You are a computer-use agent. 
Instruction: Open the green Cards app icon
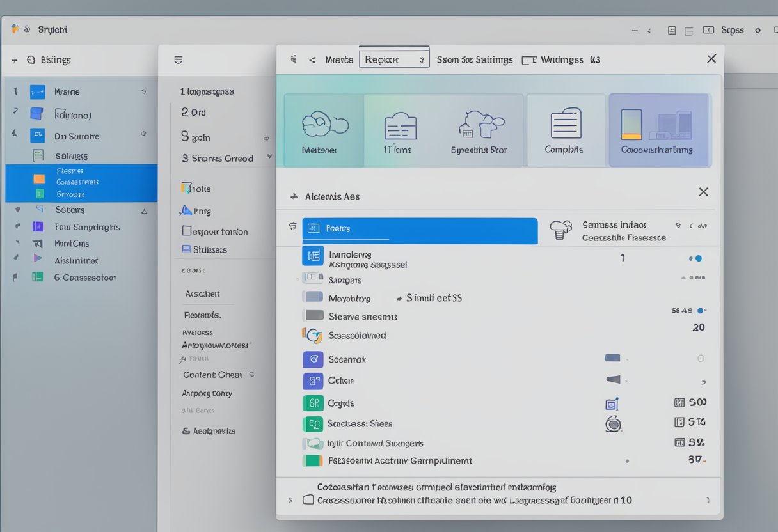(313, 403)
